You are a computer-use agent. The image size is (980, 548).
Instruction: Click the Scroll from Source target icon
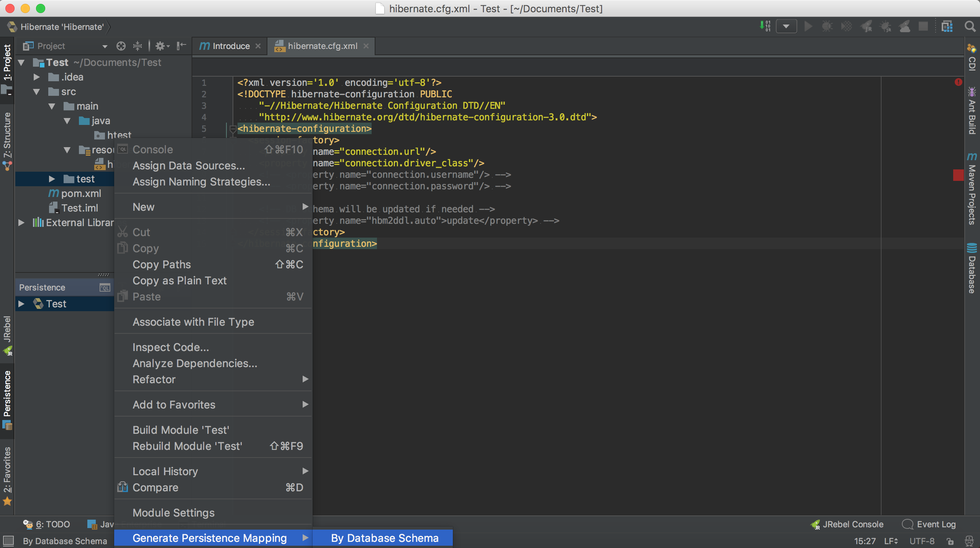[121, 46]
